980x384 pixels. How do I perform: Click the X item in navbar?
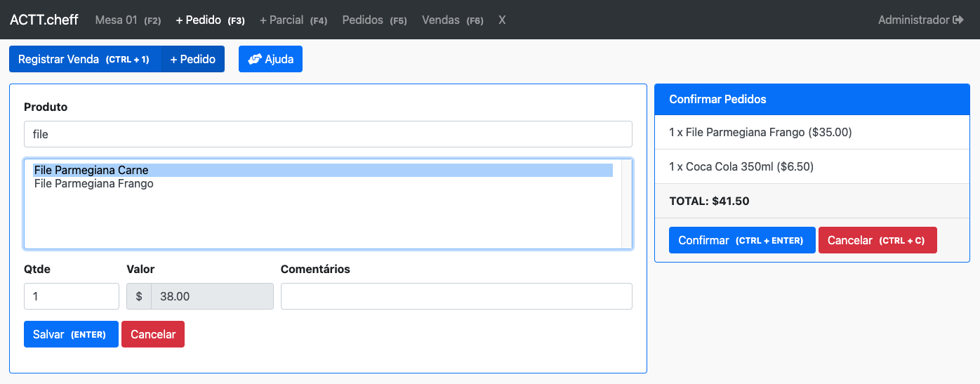click(502, 20)
